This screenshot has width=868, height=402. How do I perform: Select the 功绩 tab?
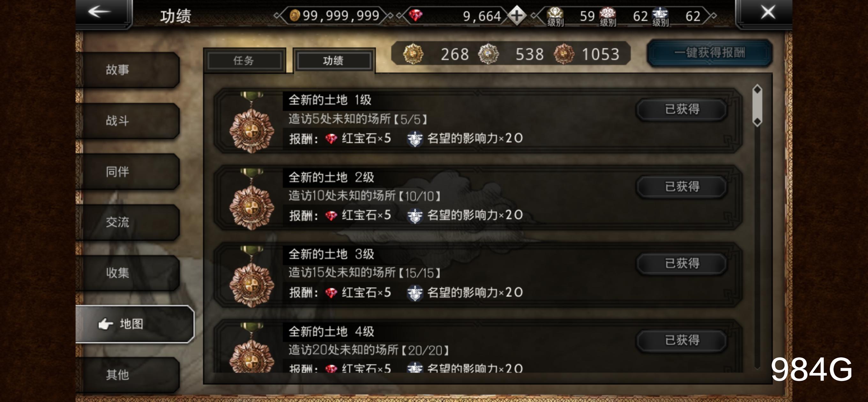(333, 61)
